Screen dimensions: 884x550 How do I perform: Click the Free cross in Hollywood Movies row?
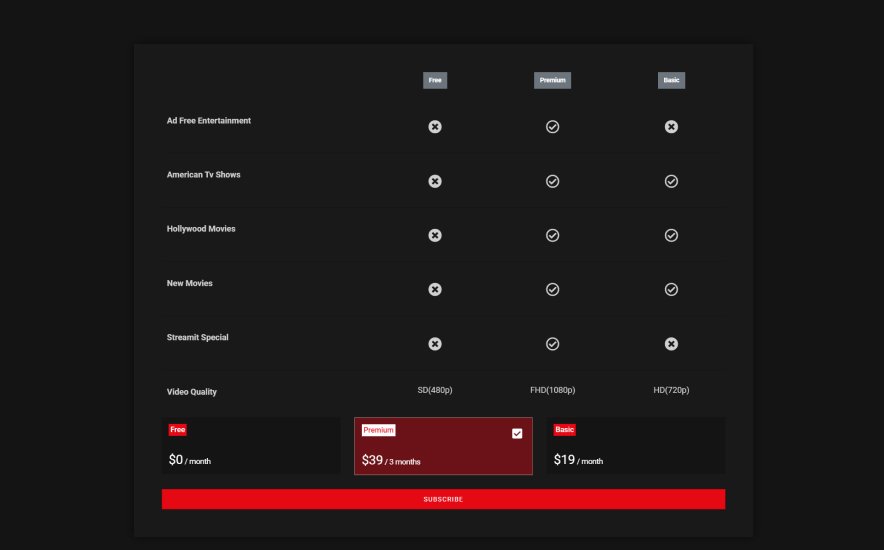click(435, 235)
